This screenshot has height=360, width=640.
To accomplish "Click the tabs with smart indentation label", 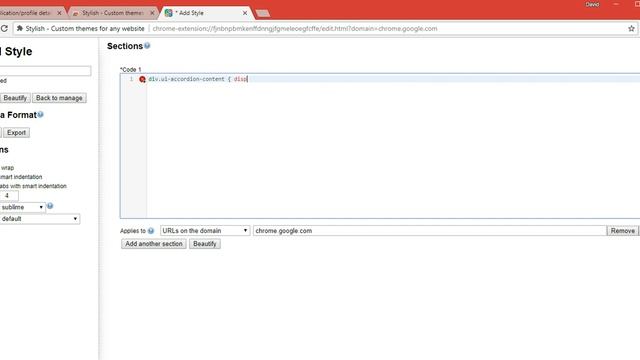I will [x=33, y=186].
